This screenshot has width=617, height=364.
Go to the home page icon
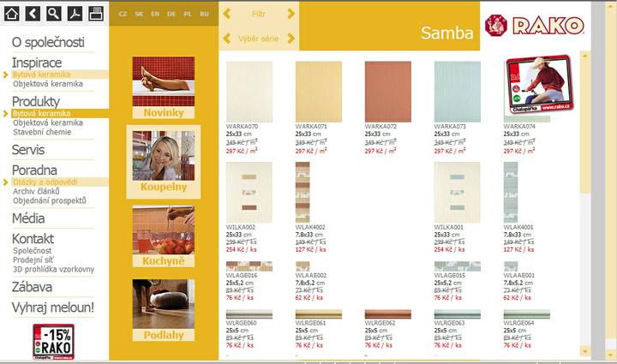[12, 14]
